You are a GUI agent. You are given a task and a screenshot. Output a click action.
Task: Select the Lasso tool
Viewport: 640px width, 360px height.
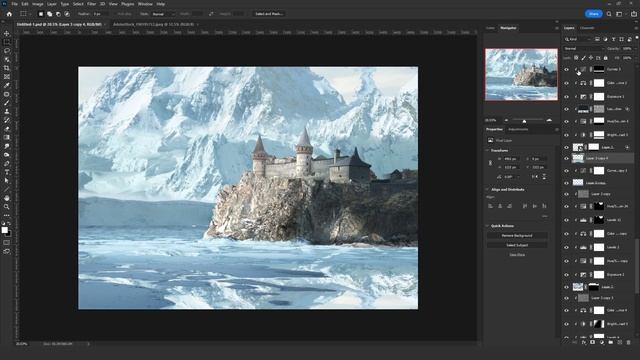coord(7,51)
